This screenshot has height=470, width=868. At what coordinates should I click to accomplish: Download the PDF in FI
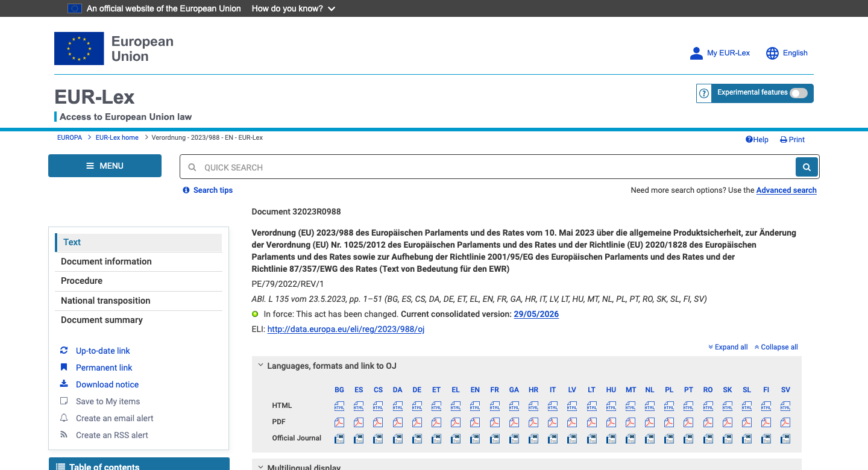(766, 422)
